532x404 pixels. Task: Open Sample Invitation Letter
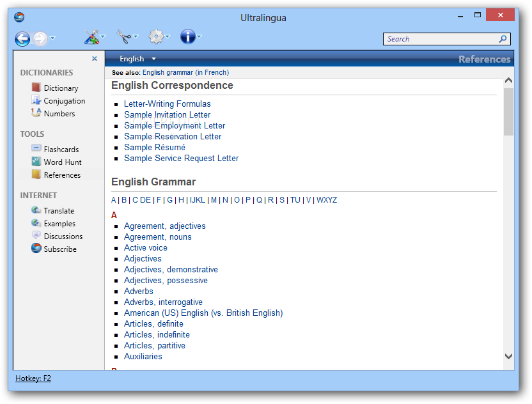[168, 114]
